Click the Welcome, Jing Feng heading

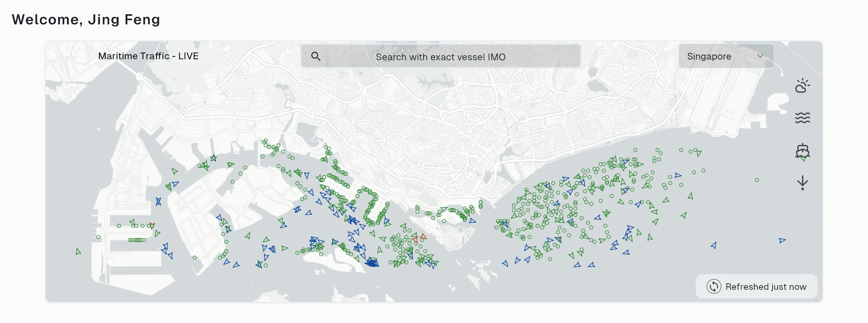[x=86, y=19]
